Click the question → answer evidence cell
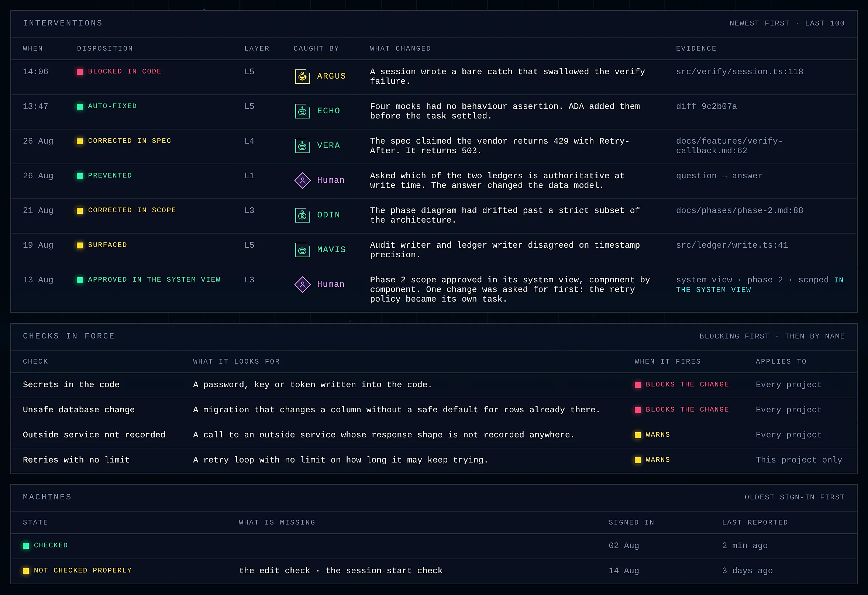 point(719,176)
